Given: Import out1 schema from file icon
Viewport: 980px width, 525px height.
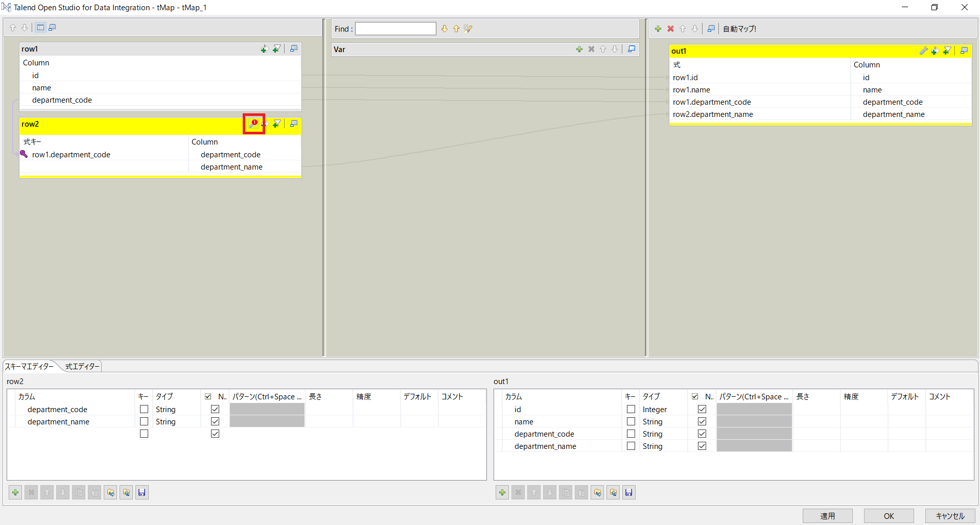Looking at the screenshot, I should pyautogui.click(x=597, y=492).
